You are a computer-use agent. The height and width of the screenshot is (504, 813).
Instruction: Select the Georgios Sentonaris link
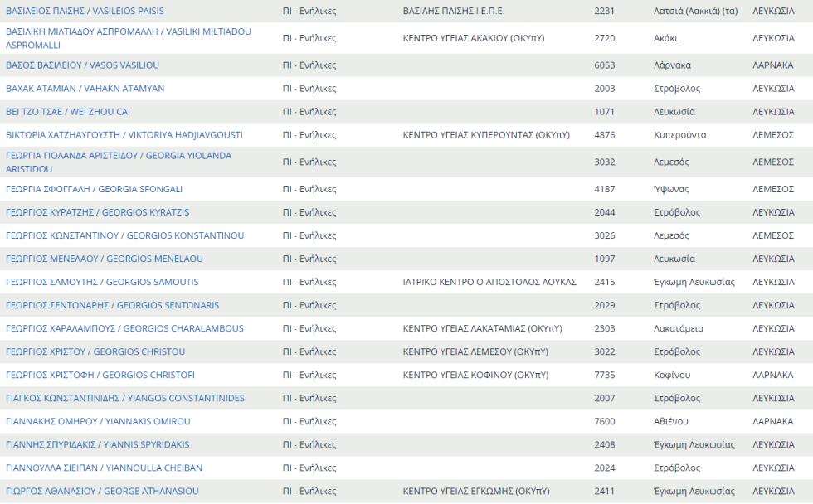[112, 305]
